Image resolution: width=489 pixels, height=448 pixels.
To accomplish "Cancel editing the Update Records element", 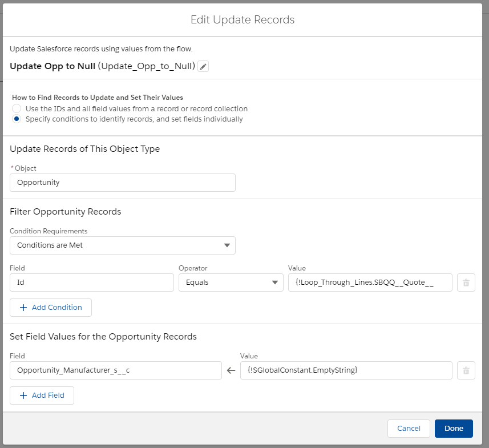I will 409,429.
